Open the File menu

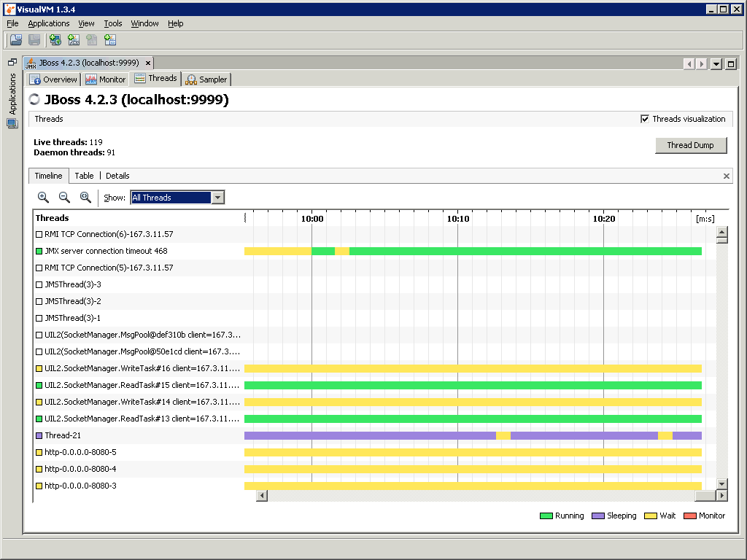click(12, 23)
